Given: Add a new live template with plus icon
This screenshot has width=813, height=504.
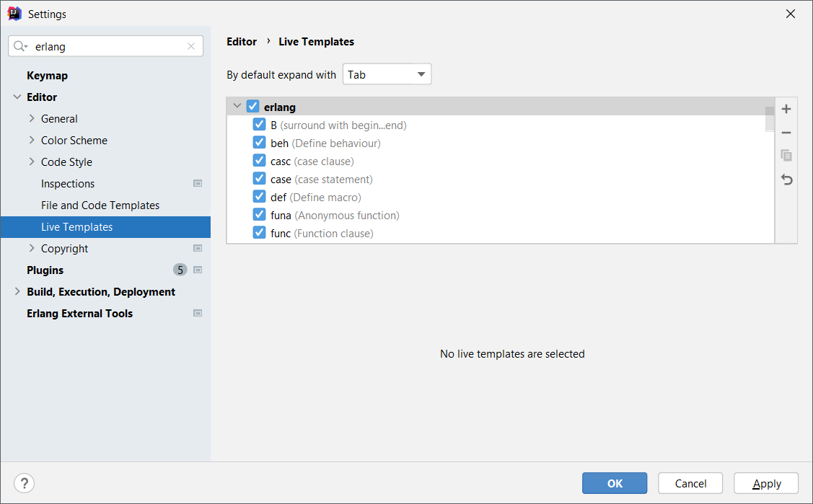Looking at the screenshot, I should (786, 109).
